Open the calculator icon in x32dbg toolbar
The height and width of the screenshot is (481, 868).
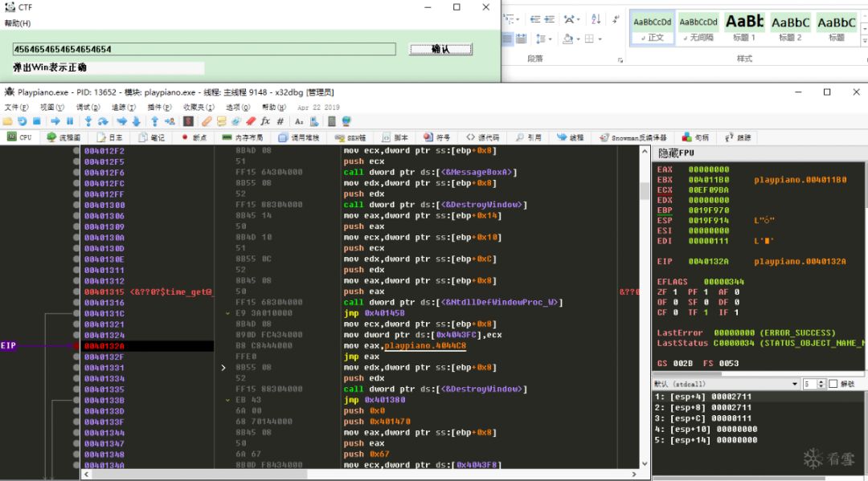[x=331, y=121]
